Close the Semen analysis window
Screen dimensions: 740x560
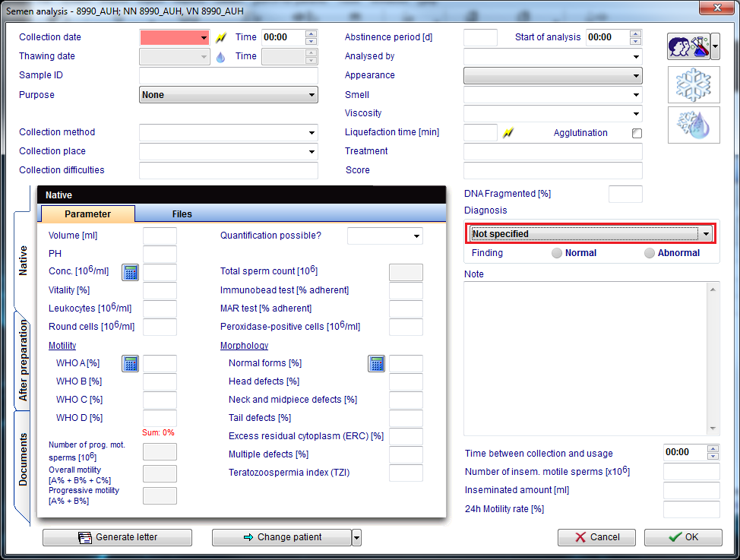tap(717, 8)
